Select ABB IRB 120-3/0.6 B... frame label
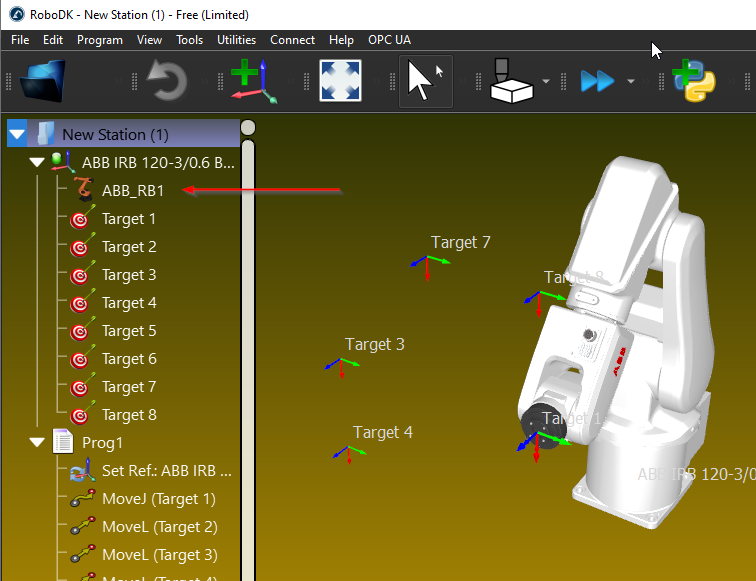This screenshot has width=756, height=581. click(x=158, y=162)
